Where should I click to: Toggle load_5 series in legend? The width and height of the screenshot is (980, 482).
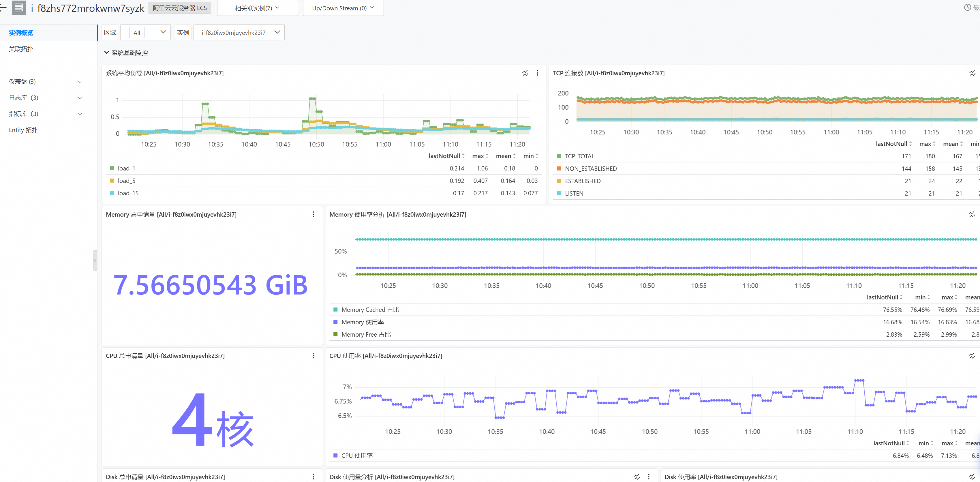126,181
